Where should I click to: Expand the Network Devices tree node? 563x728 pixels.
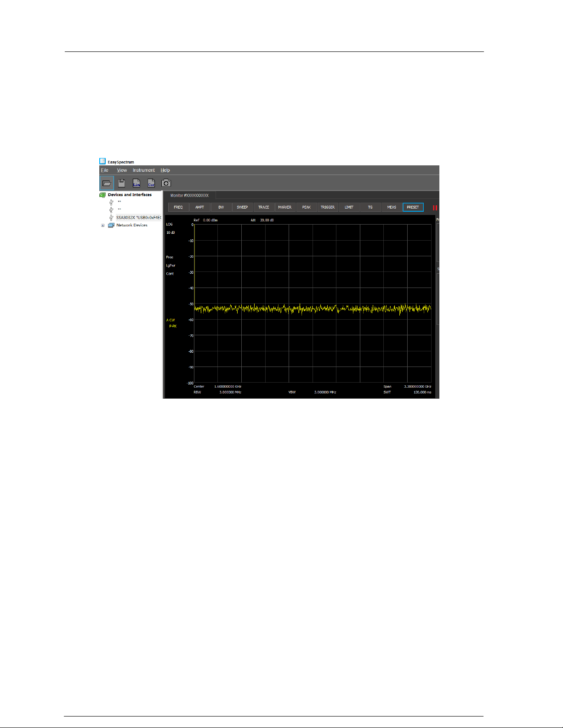(102, 226)
